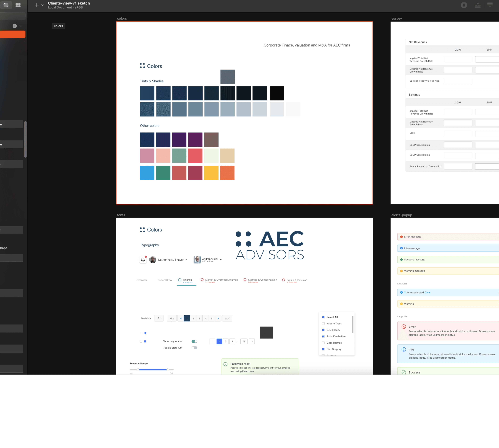Select the 'alerts-popup' artboard title
Image resolution: width=499 pixels, height=448 pixels.
(x=402, y=215)
